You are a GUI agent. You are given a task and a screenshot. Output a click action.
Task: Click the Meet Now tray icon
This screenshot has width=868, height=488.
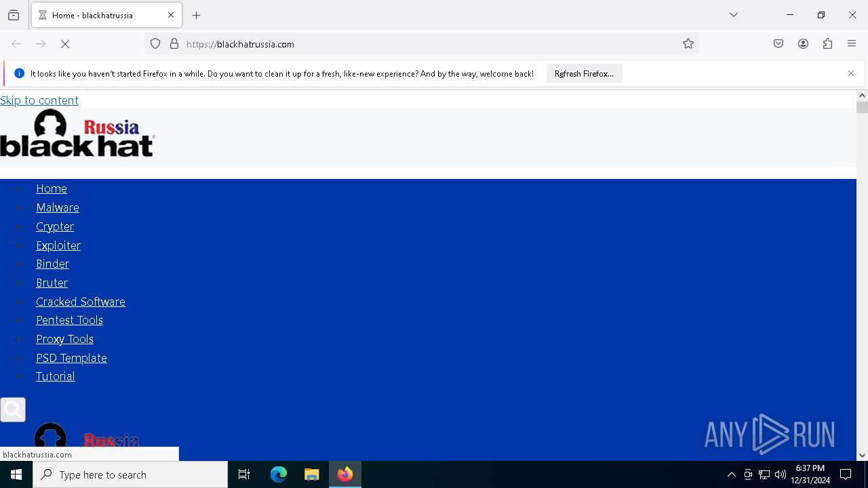pyautogui.click(x=748, y=475)
